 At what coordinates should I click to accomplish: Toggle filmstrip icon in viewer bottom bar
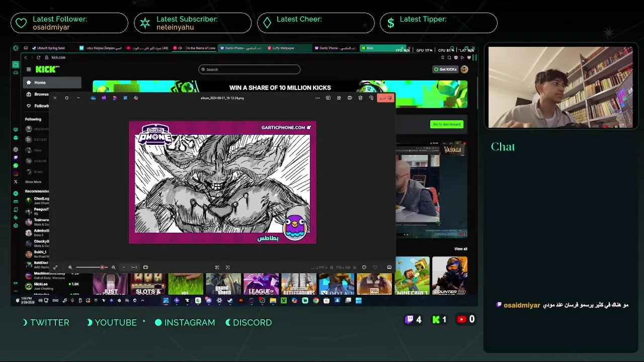click(x=389, y=267)
